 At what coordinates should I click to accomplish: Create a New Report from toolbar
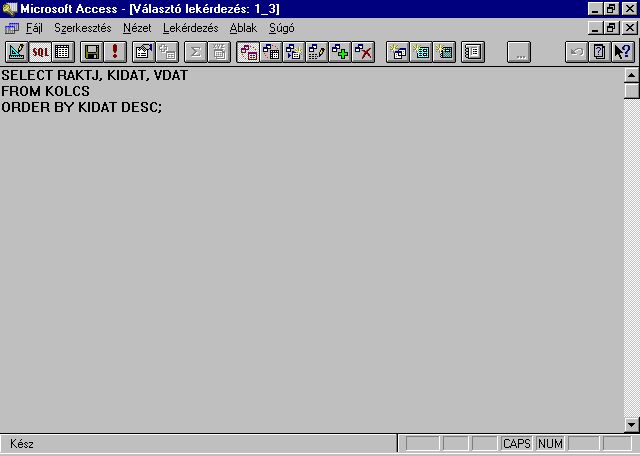point(444,52)
